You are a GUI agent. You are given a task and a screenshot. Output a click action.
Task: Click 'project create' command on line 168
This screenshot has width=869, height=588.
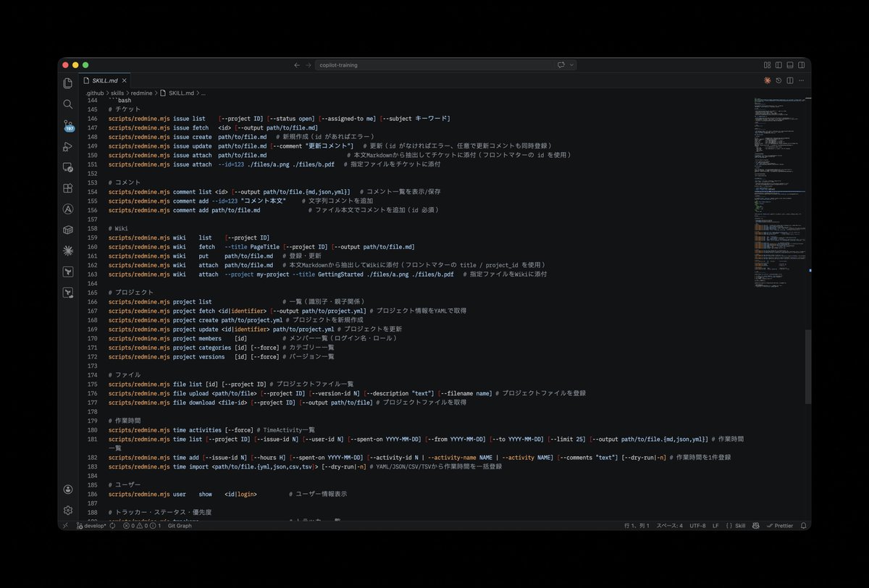[196, 320]
